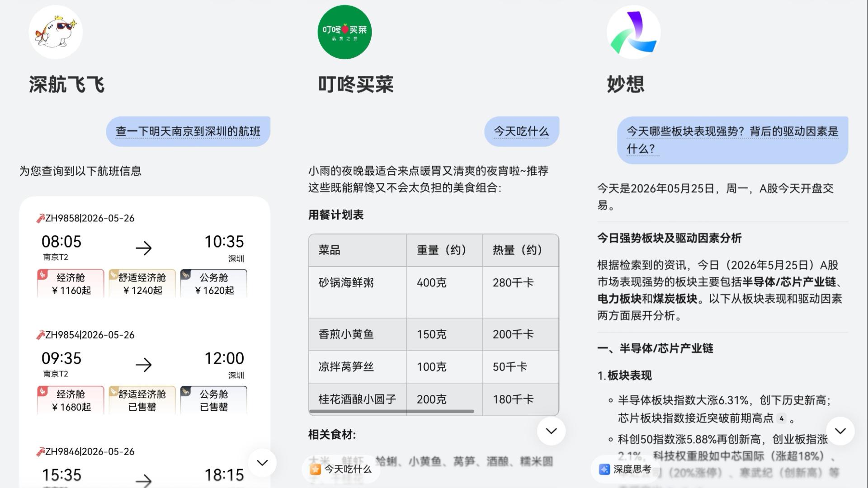Click the seat icon on ¥1680 经济舱 card
Viewport: 868px width, 488px height.
click(x=42, y=391)
